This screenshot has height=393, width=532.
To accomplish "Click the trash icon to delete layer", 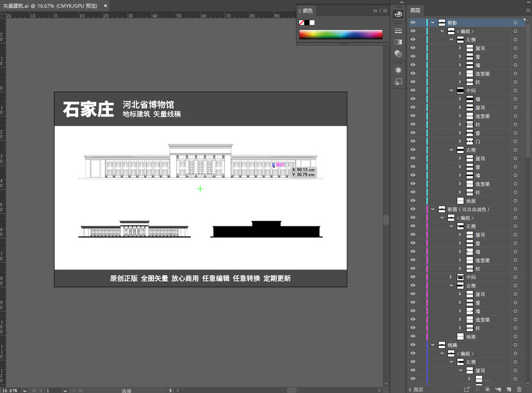I will point(519,389).
